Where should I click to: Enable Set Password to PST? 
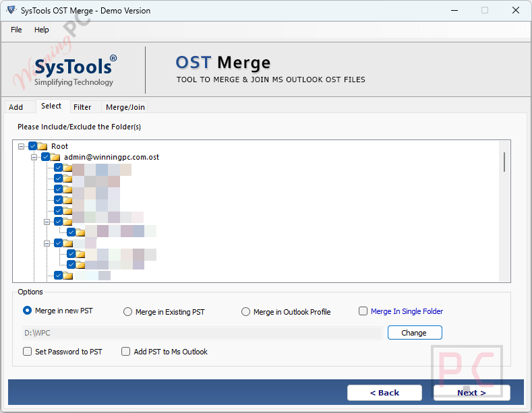point(27,351)
